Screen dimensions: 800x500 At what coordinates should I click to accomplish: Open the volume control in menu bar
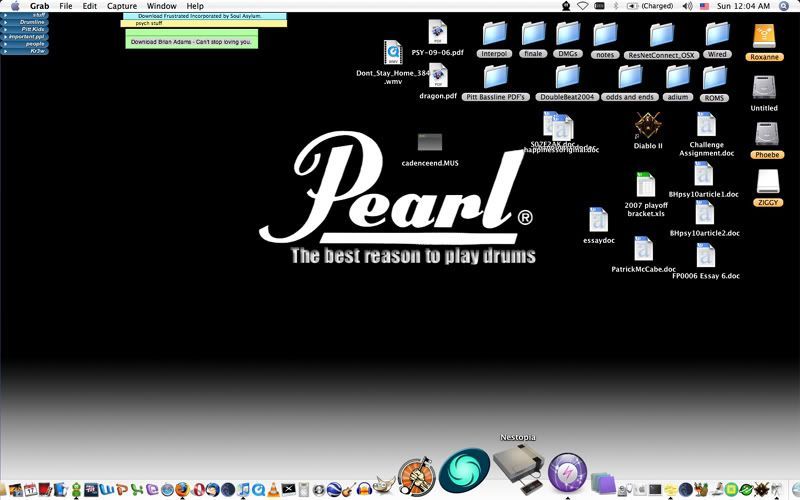click(x=687, y=6)
